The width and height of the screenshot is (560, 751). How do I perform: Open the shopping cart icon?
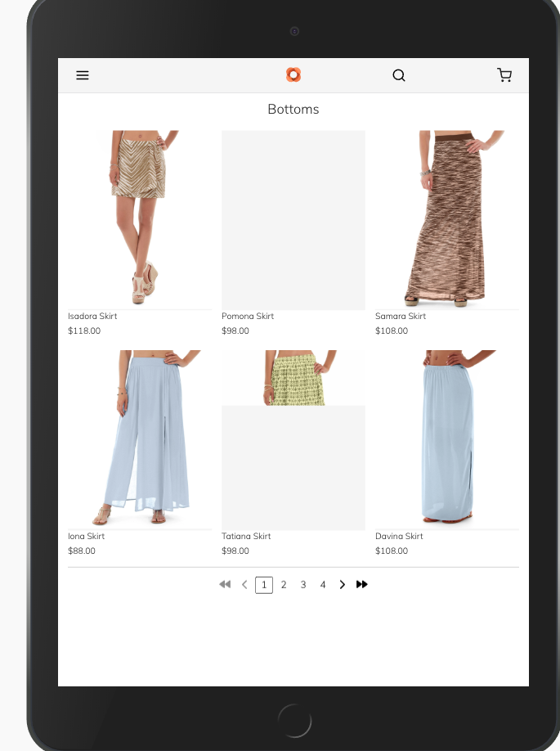coord(504,74)
